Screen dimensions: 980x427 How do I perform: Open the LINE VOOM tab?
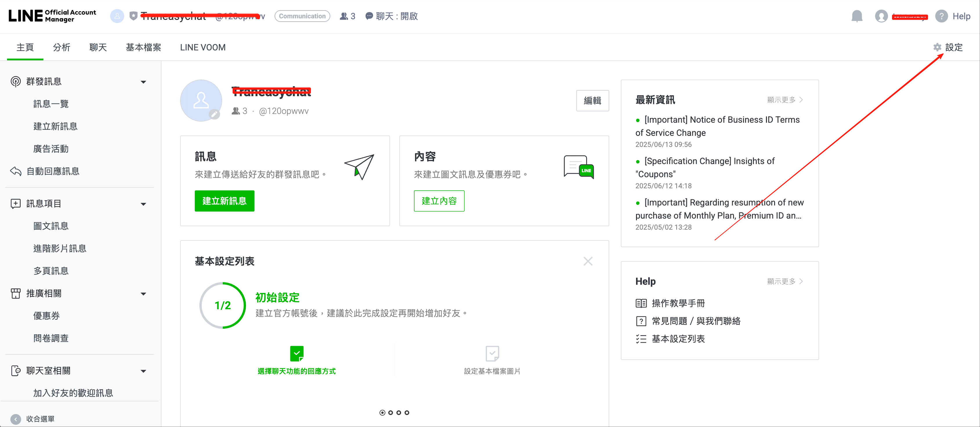202,47
